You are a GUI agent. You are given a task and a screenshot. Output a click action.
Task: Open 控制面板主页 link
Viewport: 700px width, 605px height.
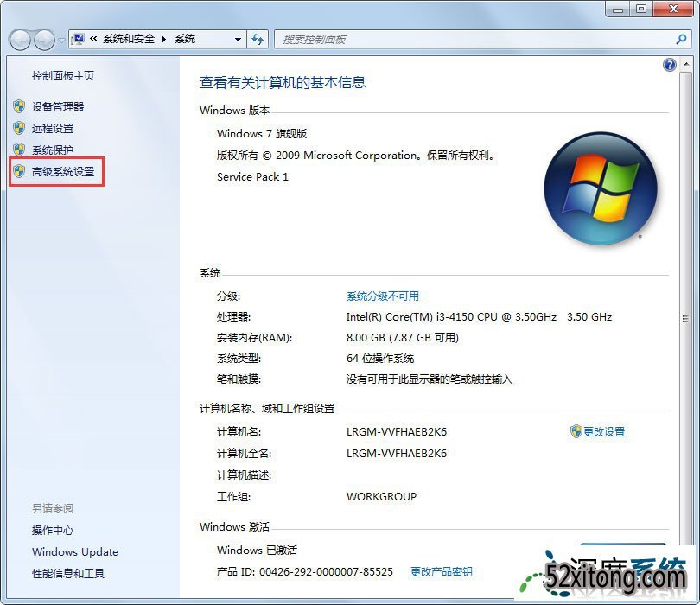[x=63, y=76]
